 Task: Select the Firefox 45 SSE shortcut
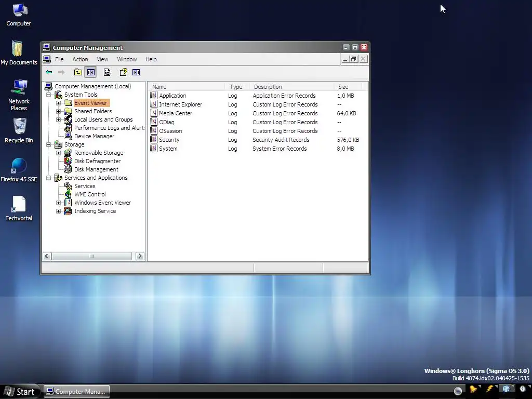[19, 170]
